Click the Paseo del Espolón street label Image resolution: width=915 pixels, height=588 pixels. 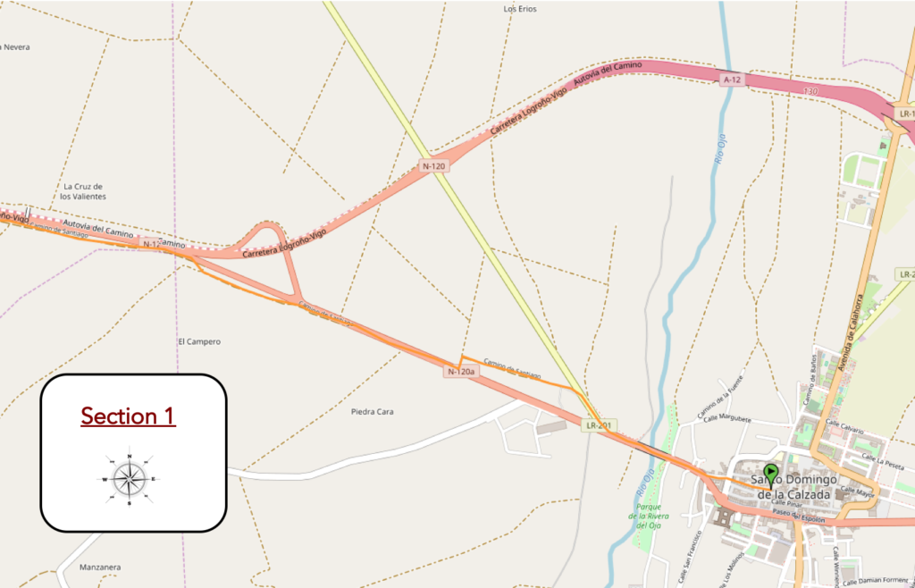798,517
